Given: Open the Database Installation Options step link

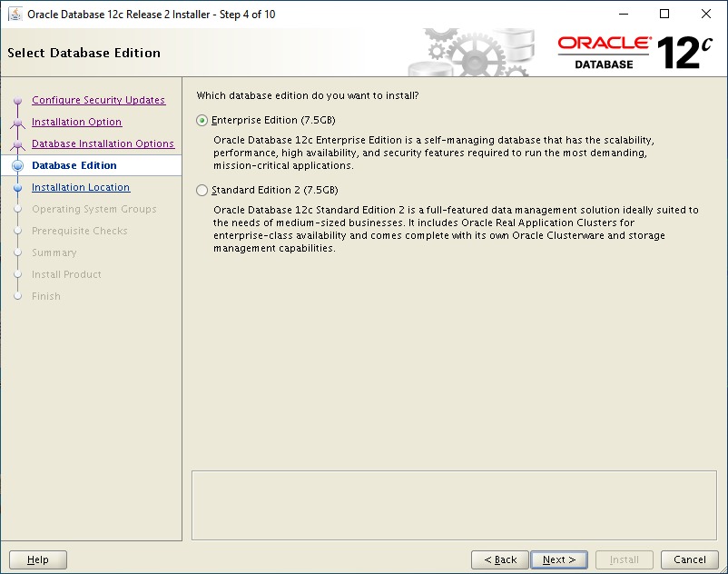Looking at the screenshot, I should (103, 143).
